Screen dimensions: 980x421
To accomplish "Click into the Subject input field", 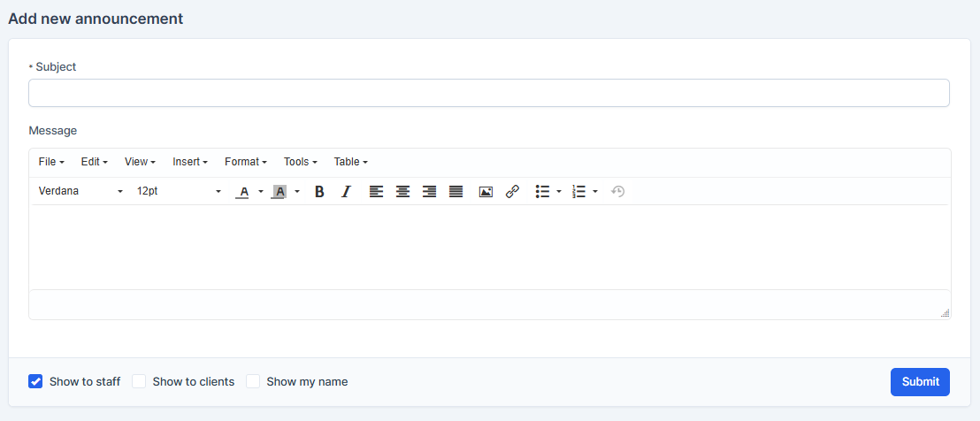I will click(x=488, y=93).
